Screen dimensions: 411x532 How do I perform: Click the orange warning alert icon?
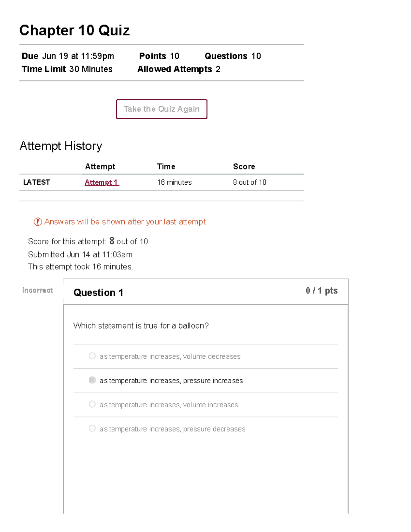(37, 222)
